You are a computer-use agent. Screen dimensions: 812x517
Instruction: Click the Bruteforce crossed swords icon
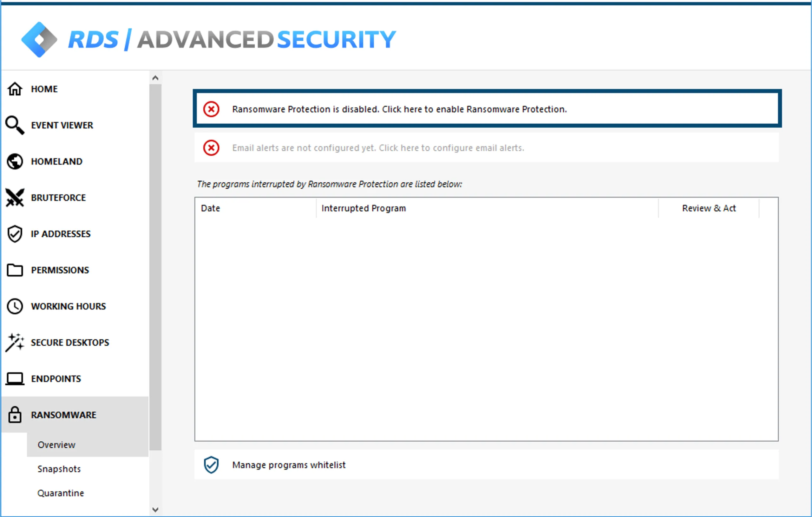(15, 198)
